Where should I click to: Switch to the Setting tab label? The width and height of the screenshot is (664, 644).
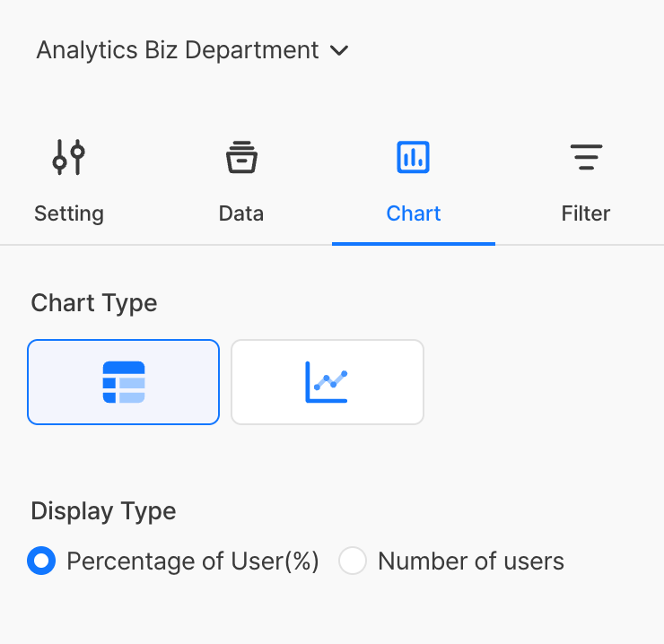[x=69, y=213]
